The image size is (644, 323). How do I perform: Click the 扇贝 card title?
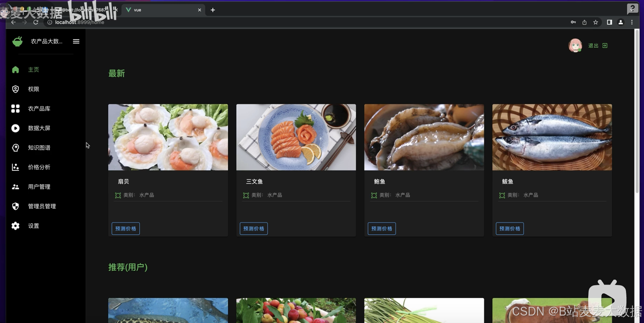123,182
